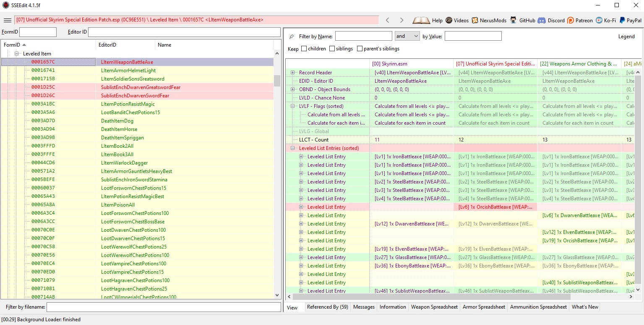Go back with the left arrow
This screenshot has width=644, height=325.
pos(388,20)
